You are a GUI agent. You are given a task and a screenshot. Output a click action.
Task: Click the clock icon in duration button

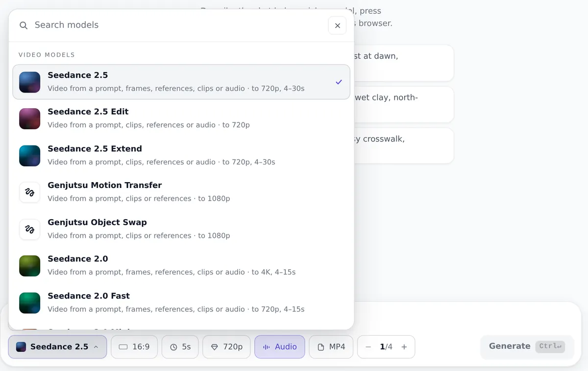(173, 347)
